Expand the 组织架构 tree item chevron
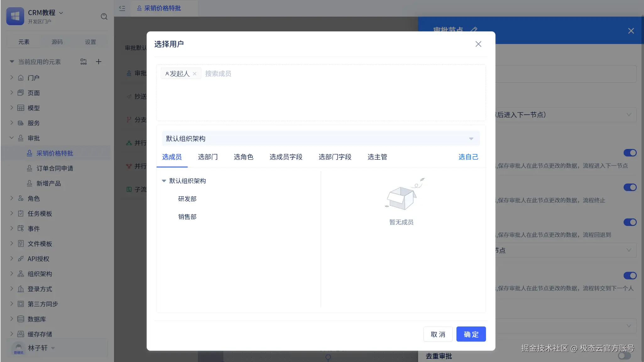The width and height of the screenshot is (644, 362). [x=12, y=273]
